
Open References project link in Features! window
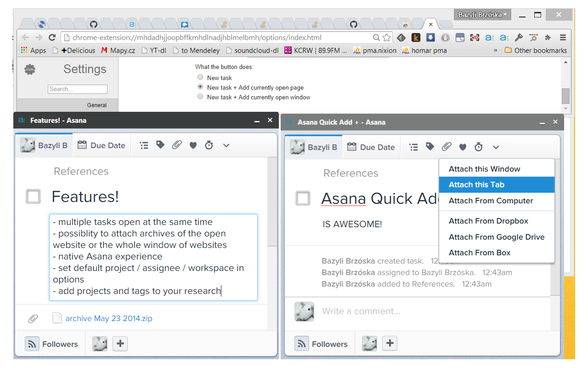click(x=81, y=171)
